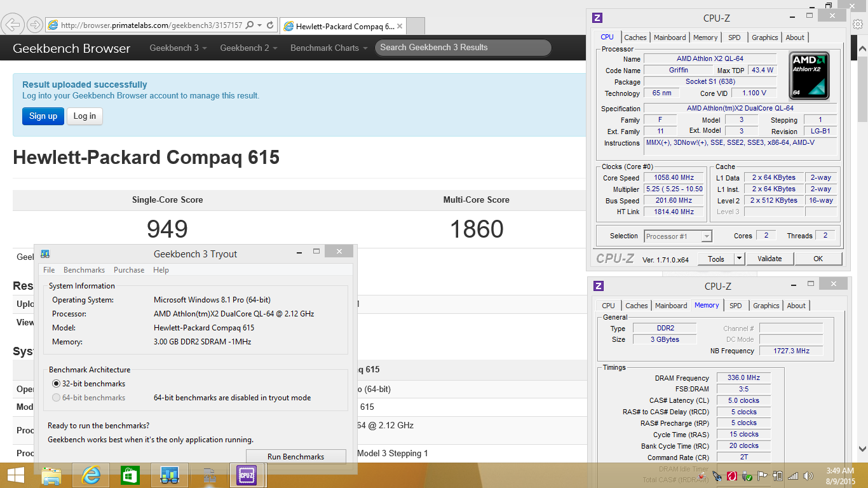The height and width of the screenshot is (488, 868).
Task: Click OK button in CPU-Z
Action: 818,259
